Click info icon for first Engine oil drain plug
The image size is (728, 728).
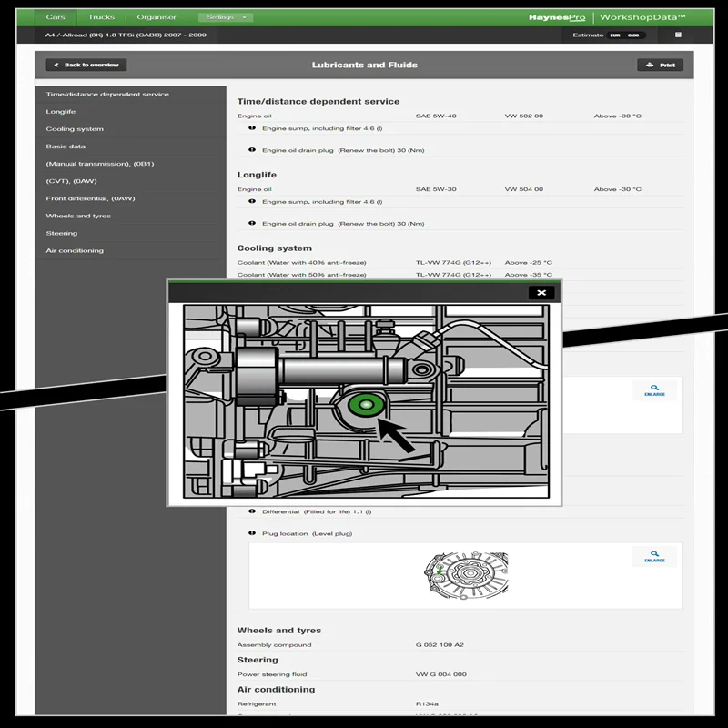click(252, 150)
